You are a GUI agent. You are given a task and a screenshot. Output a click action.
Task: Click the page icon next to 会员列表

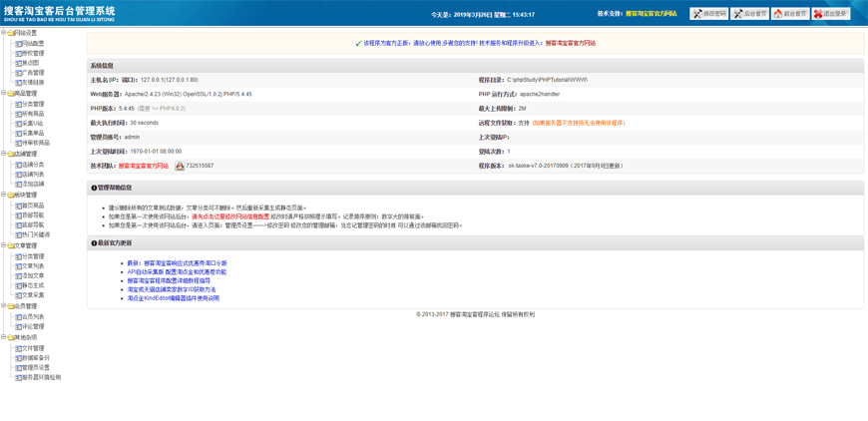[18, 317]
